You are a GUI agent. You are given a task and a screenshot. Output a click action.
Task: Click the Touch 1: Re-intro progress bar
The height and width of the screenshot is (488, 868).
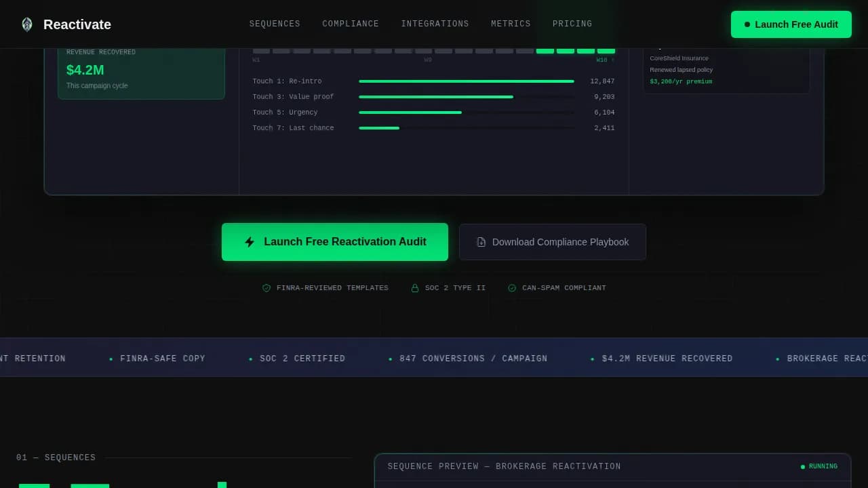[x=467, y=81]
